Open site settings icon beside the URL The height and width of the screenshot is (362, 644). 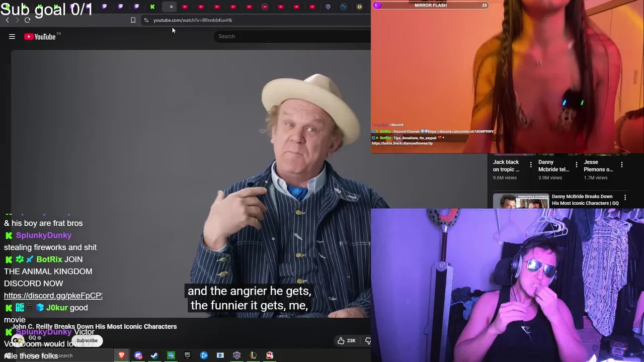click(146, 20)
